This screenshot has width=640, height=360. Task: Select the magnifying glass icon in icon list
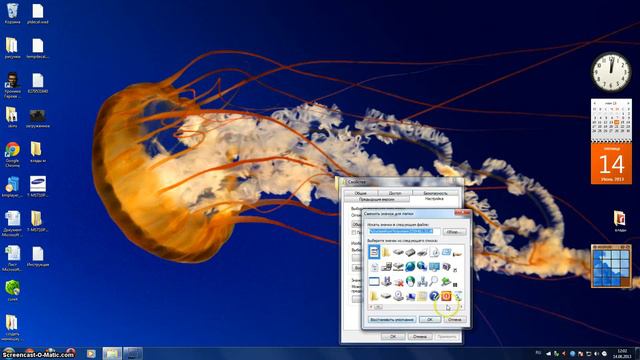[434, 281]
